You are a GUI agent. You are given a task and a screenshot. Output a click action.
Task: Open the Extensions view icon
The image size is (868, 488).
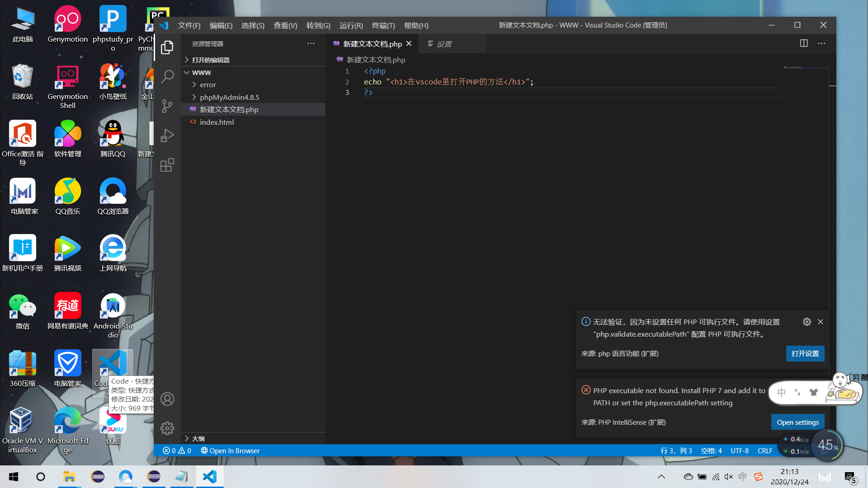(x=167, y=165)
